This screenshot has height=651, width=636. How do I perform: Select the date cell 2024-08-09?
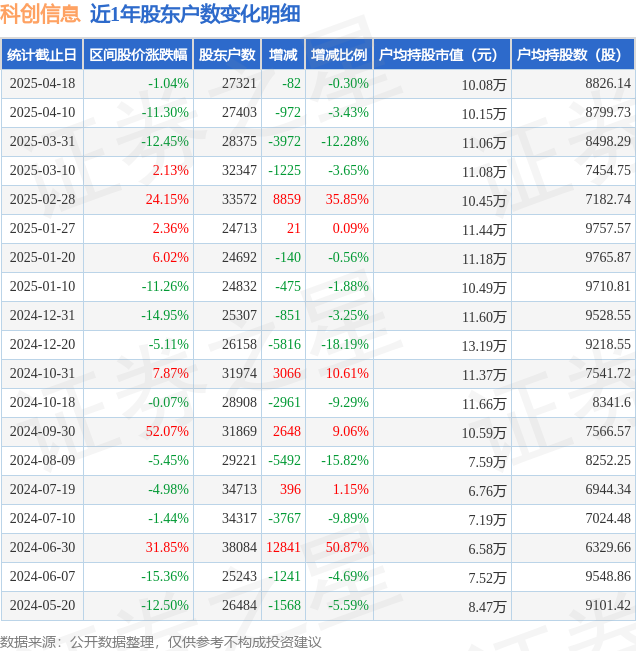point(42,461)
